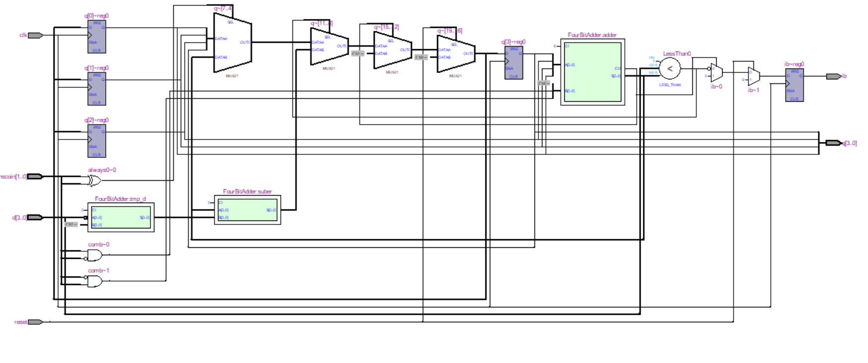Click the FourBitAdder:suber instance block
This screenshot has height=363, width=868.
coord(248,210)
